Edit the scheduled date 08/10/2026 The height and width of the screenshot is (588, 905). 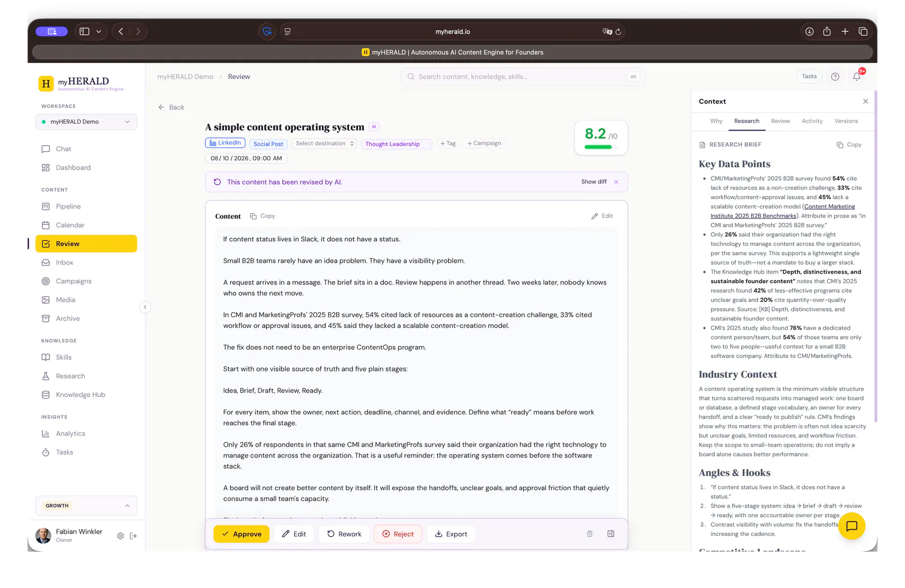point(246,158)
